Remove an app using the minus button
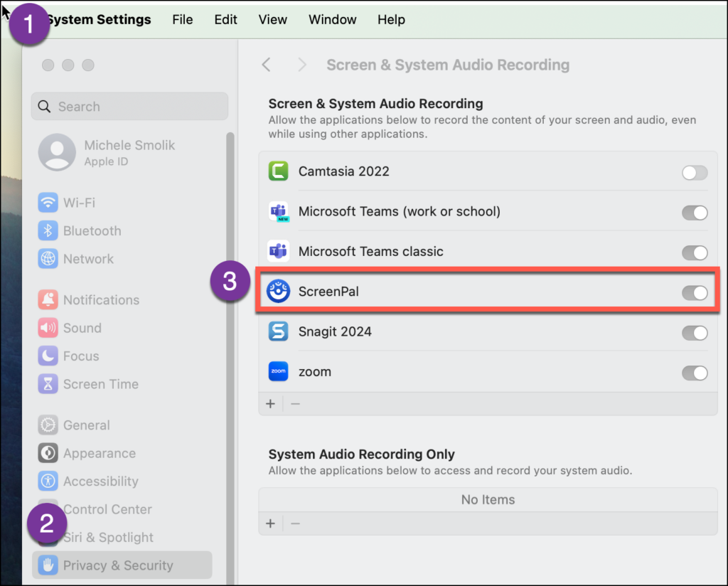 click(x=296, y=403)
